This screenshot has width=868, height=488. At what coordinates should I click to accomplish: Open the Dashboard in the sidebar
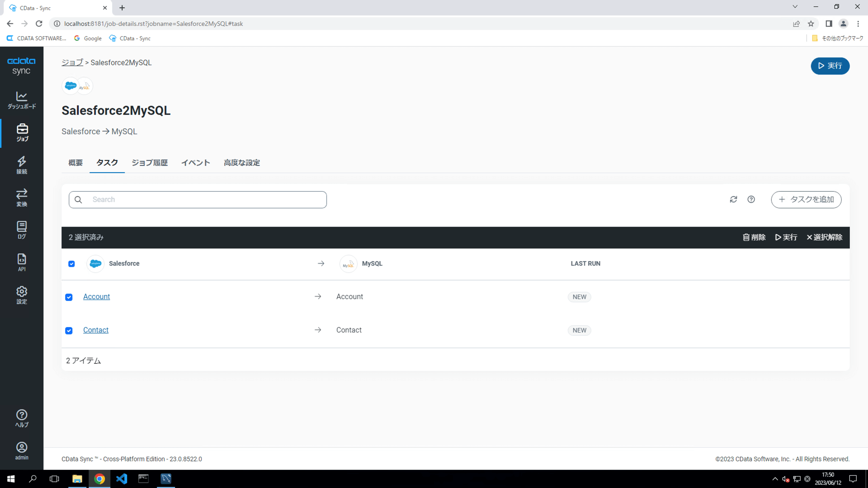point(22,100)
